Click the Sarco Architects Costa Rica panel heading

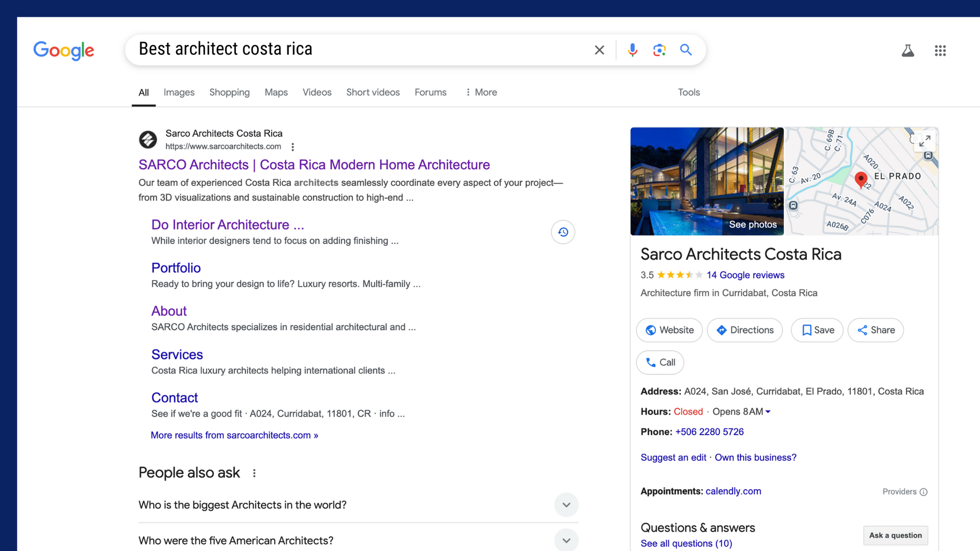click(741, 254)
